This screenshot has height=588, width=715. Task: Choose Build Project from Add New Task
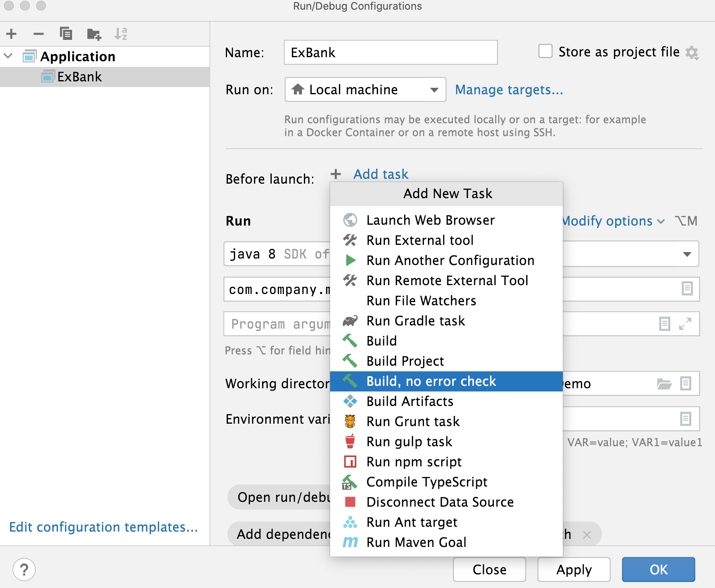coord(405,361)
